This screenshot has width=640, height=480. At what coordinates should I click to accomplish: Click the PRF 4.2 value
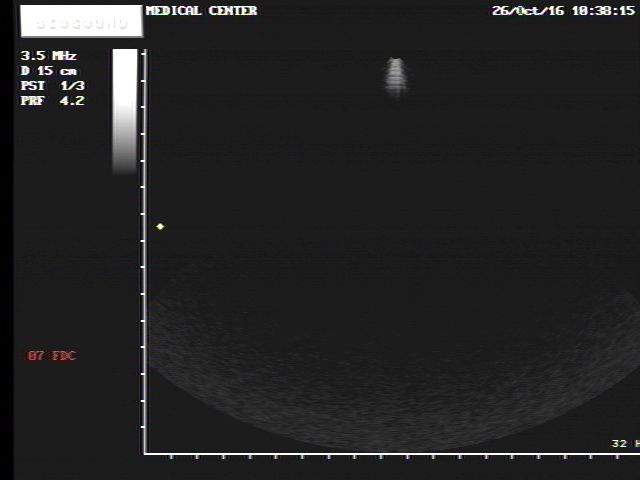(x=52, y=101)
